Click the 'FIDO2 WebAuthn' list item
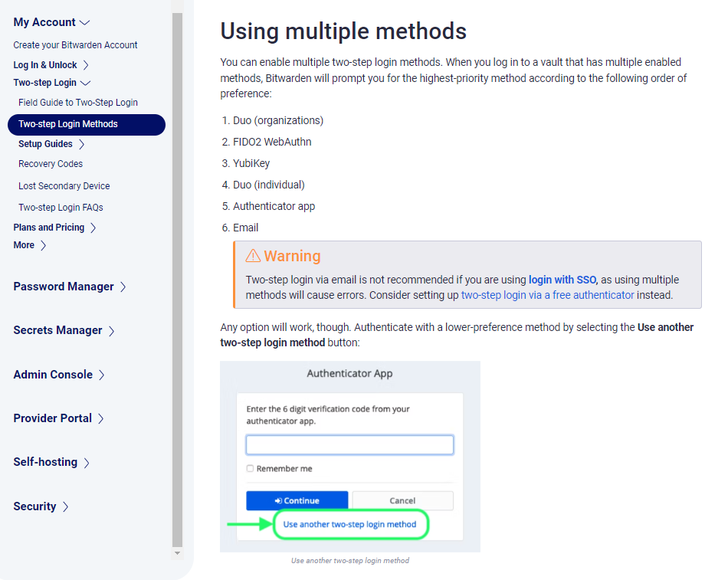Screen dimensions: 728x580 click(272, 142)
